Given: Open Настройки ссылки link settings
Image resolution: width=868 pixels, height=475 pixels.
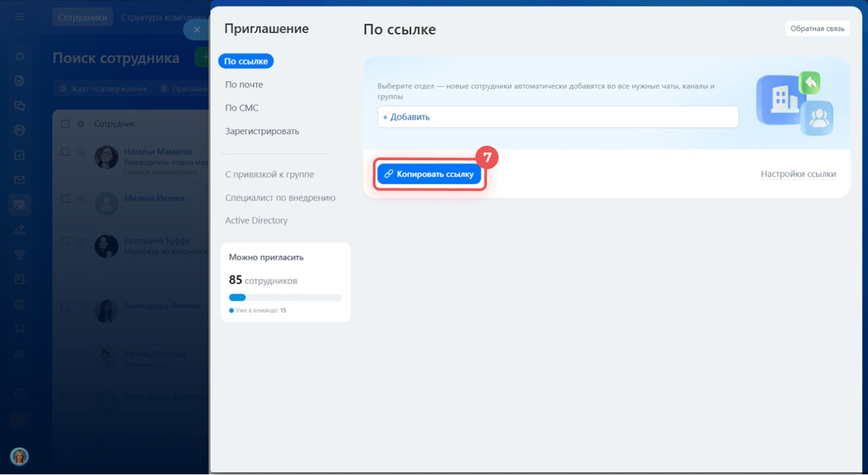Looking at the screenshot, I should [798, 175].
